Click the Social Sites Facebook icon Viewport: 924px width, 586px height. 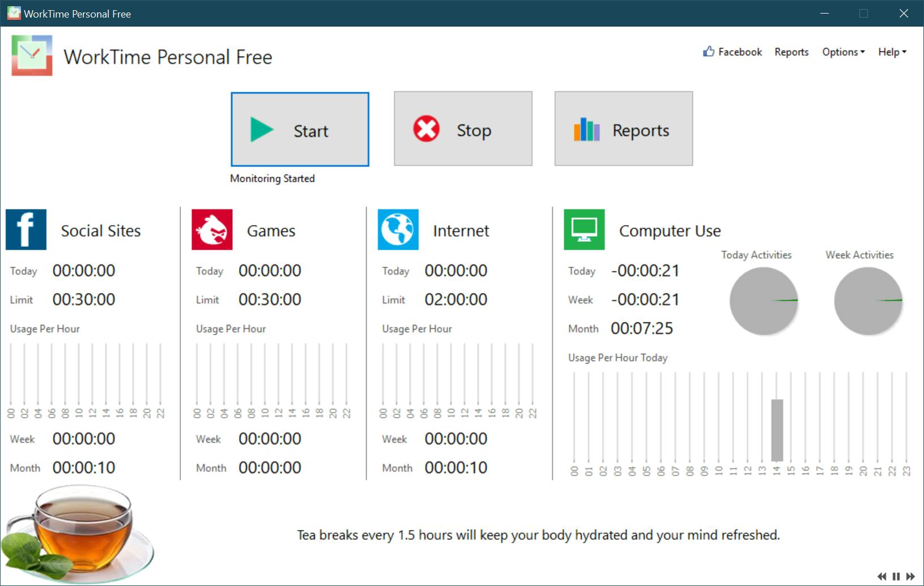click(26, 230)
